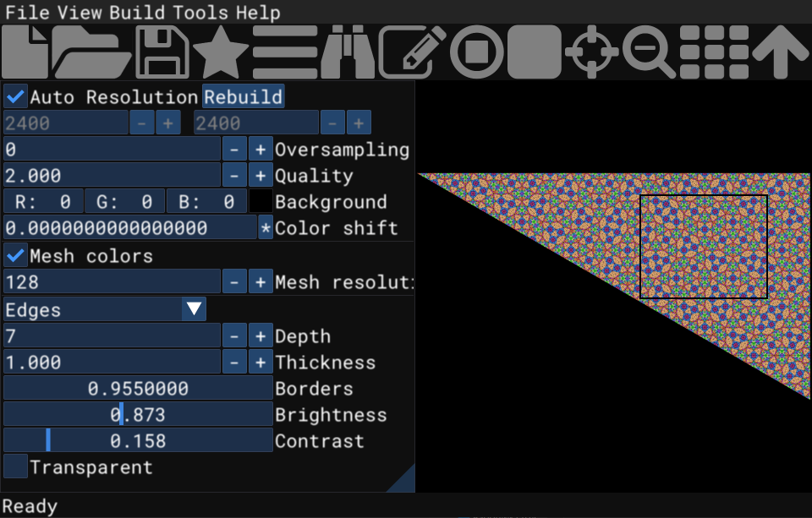This screenshot has width=812, height=518.
Task: Increase the Depth value with plus
Action: [x=260, y=335]
